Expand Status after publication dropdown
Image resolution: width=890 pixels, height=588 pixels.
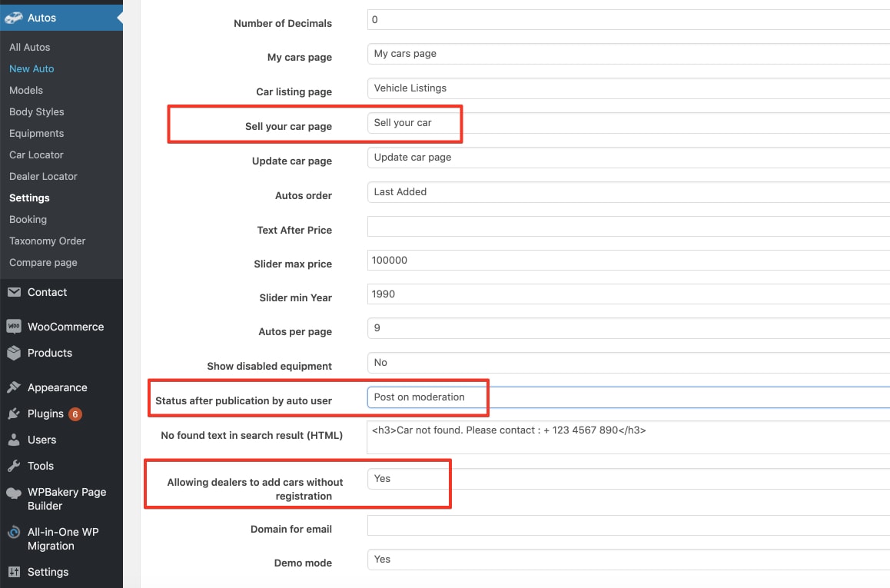629,397
